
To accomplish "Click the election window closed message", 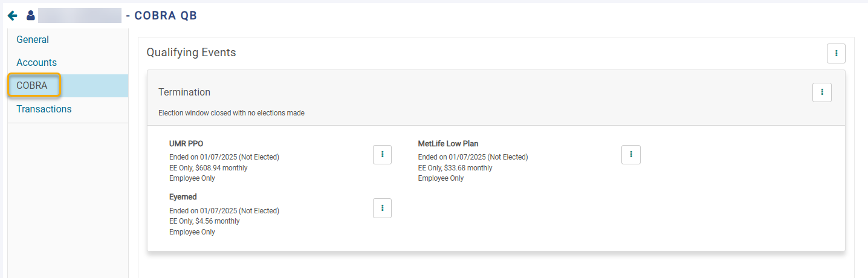I will pyautogui.click(x=232, y=113).
